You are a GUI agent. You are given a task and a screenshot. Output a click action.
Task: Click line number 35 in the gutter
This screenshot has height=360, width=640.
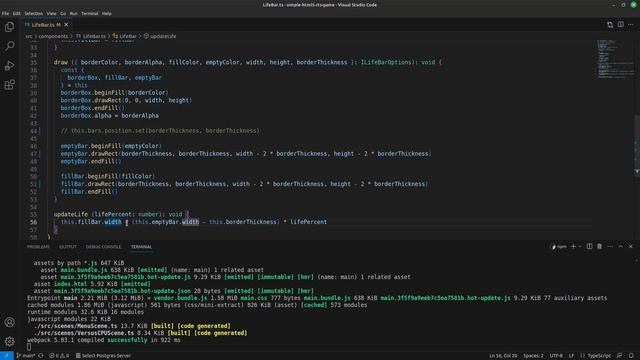(x=33, y=62)
